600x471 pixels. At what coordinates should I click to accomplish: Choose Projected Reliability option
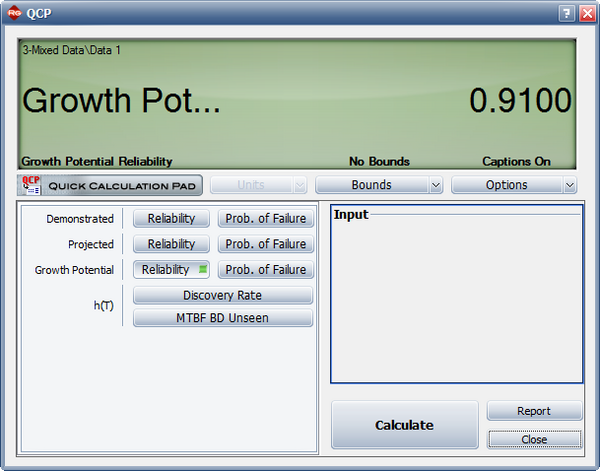(171, 244)
